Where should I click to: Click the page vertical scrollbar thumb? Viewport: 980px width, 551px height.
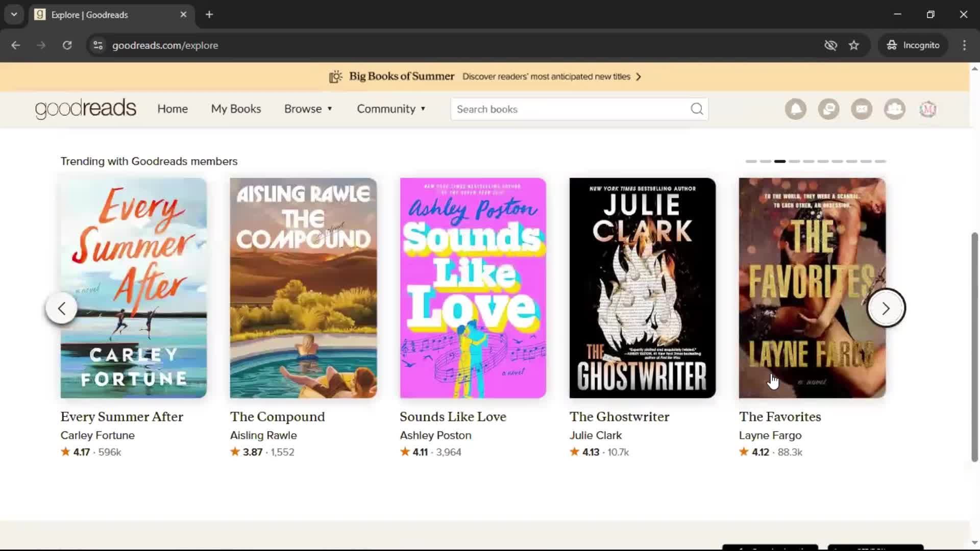(x=974, y=347)
